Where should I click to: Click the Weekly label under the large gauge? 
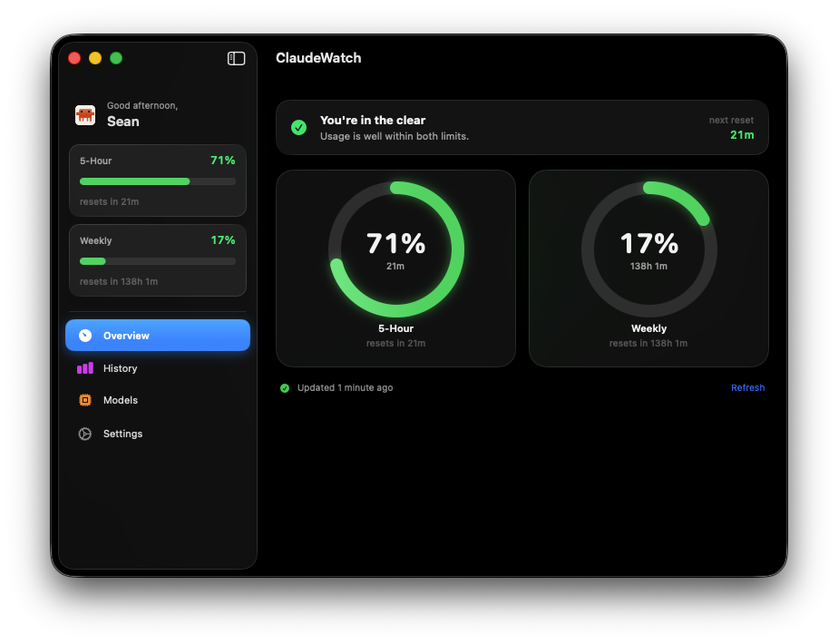click(648, 328)
